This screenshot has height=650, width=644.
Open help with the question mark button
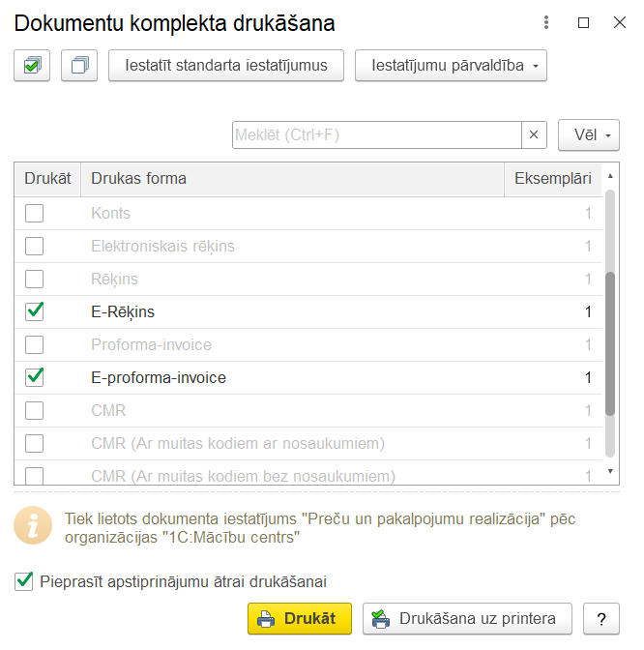(x=601, y=619)
